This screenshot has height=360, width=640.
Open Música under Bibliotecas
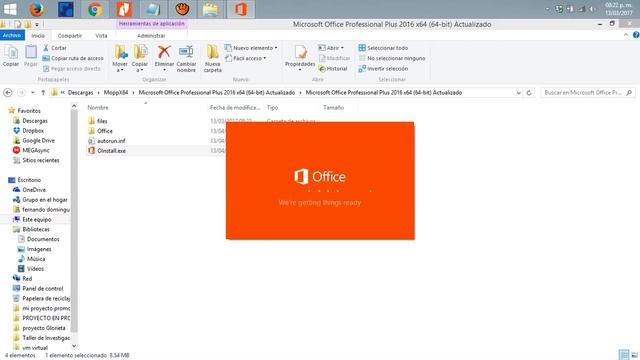(x=36, y=259)
